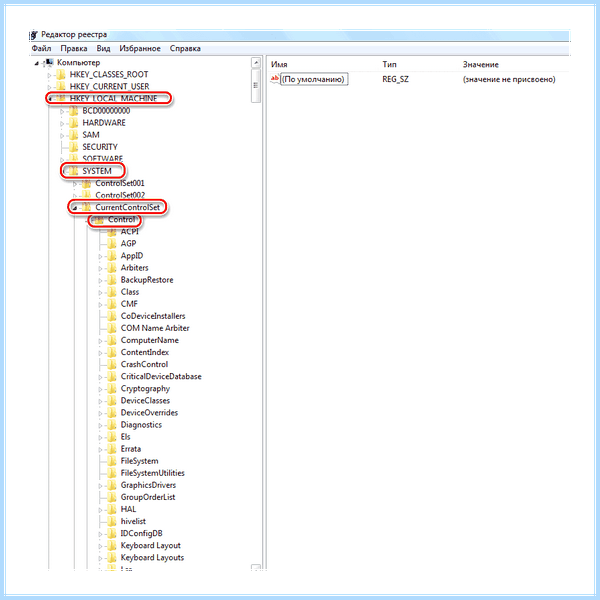This screenshot has width=600, height=600.
Task: Click the CrashControl folder icon
Action: click(x=112, y=364)
